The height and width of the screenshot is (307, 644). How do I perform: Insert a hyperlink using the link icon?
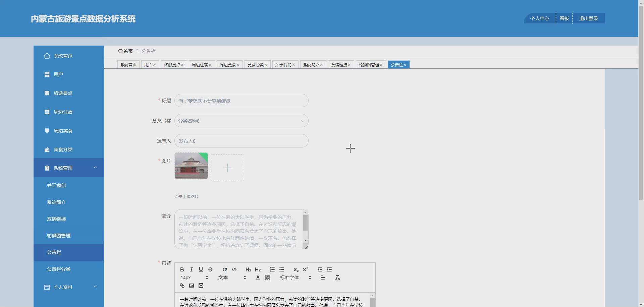tap(182, 286)
